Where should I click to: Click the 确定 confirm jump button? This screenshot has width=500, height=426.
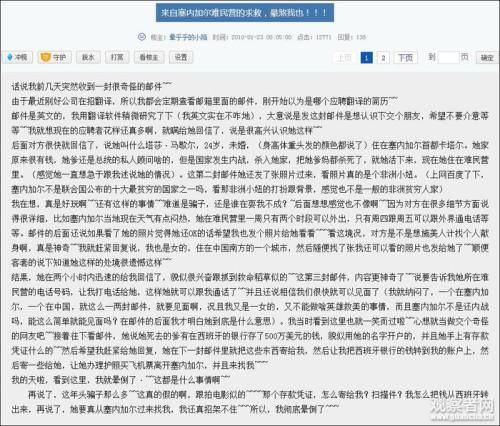487,58
